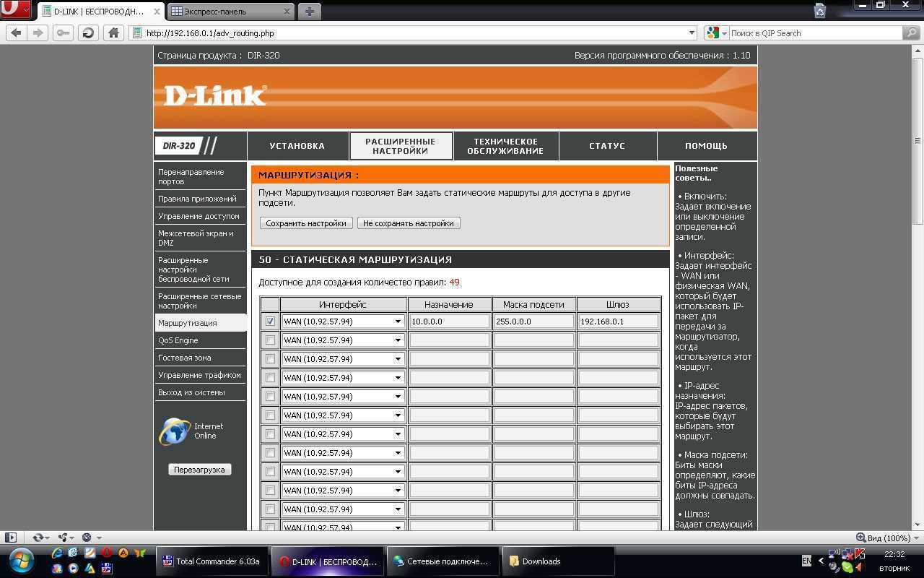The height and width of the screenshot is (578, 924).
Task: Switch to the РАСШИРЕННЫЕ НАСТРОЙКИ tab
Action: pyautogui.click(x=400, y=146)
